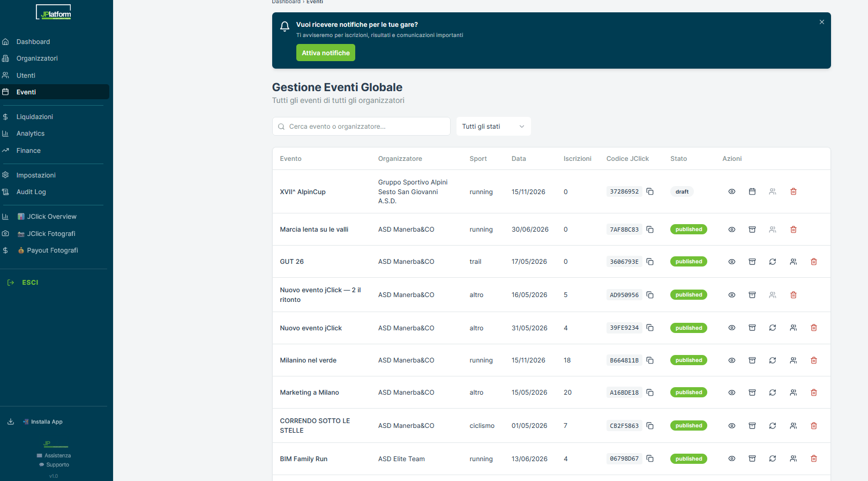View the Milanino nel verde event
The width and height of the screenshot is (868, 481).
pos(732,360)
